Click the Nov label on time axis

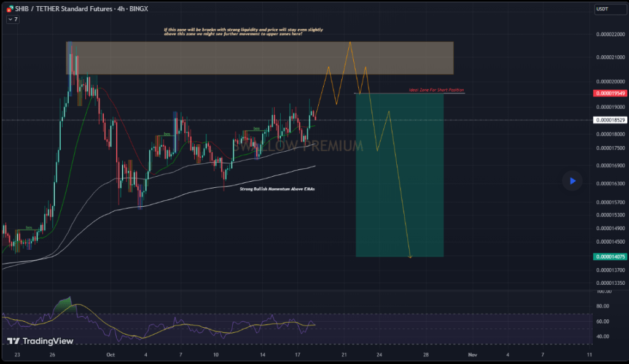coord(472,355)
